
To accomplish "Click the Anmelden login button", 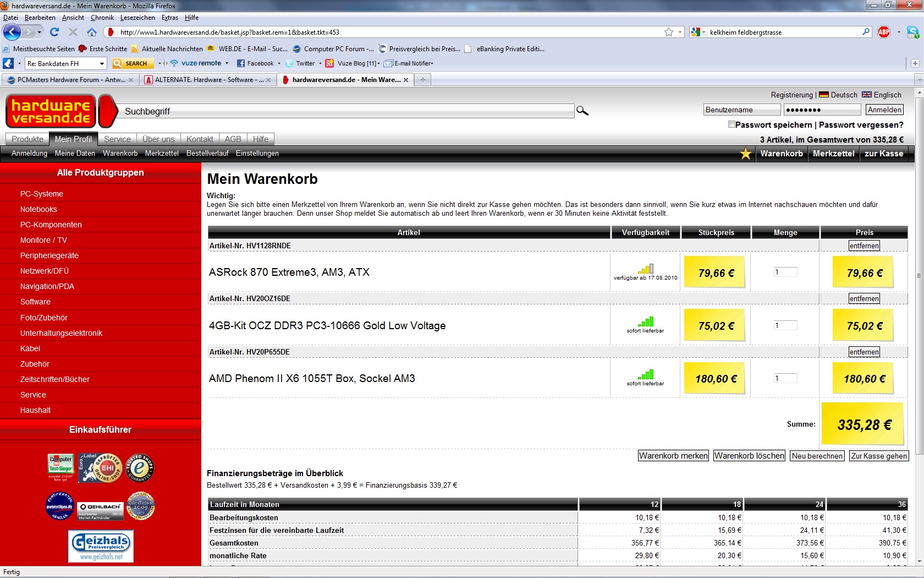I will (x=885, y=110).
